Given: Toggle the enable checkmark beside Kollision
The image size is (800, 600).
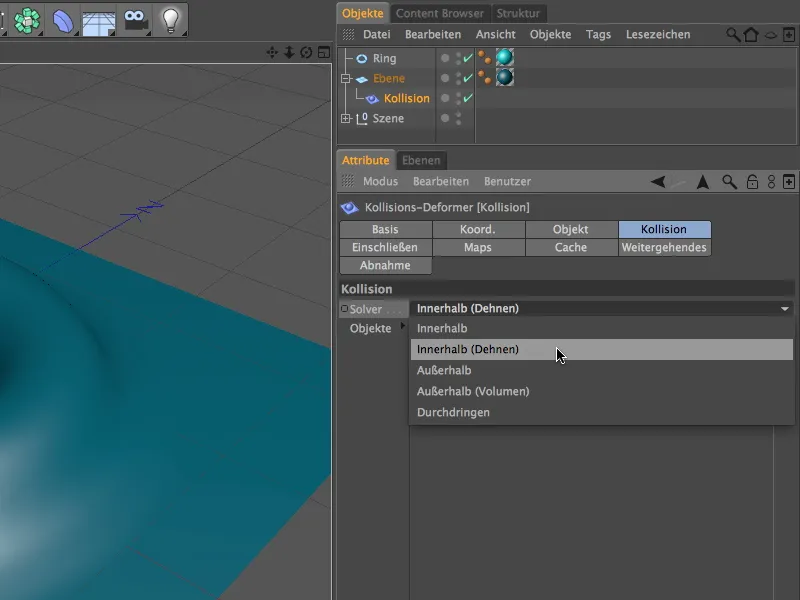Looking at the screenshot, I should [466, 98].
